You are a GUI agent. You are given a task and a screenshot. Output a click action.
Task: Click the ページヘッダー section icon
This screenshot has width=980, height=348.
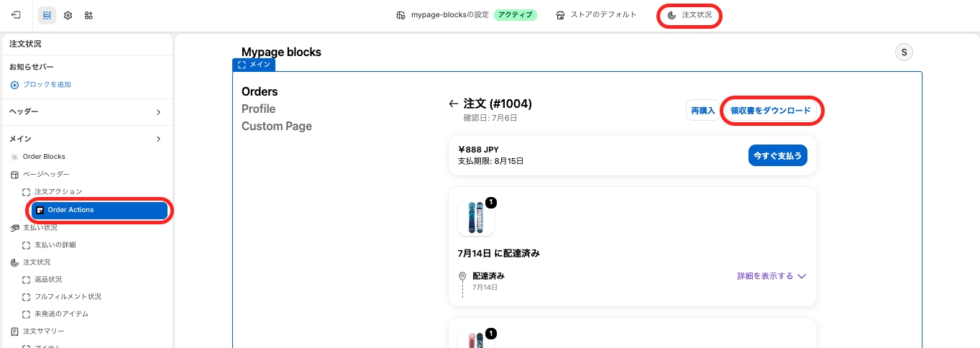click(x=14, y=175)
